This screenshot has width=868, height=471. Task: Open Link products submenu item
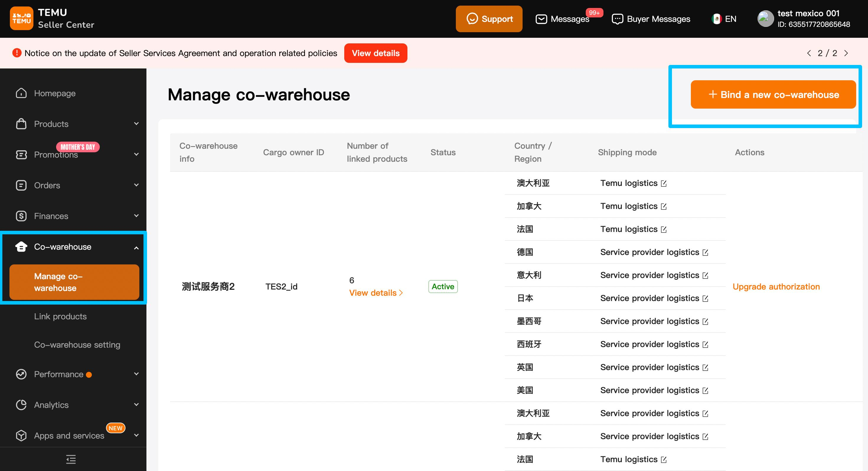tap(60, 316)
